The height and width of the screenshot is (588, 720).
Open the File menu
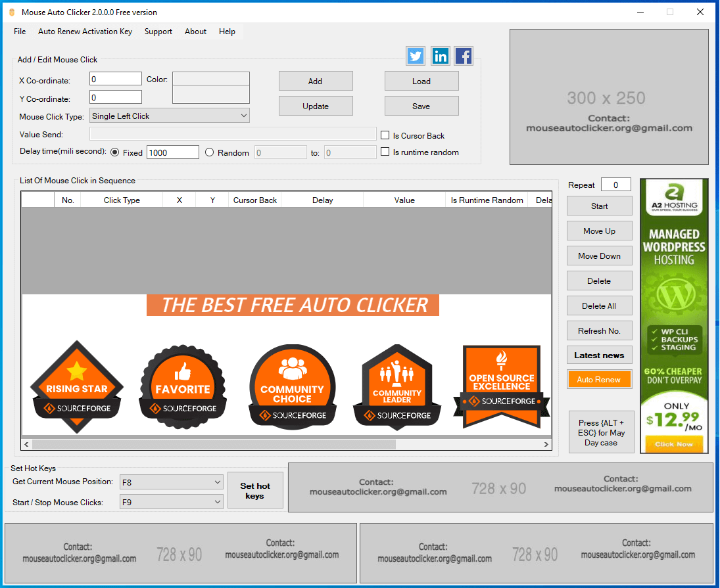[19, 31]
